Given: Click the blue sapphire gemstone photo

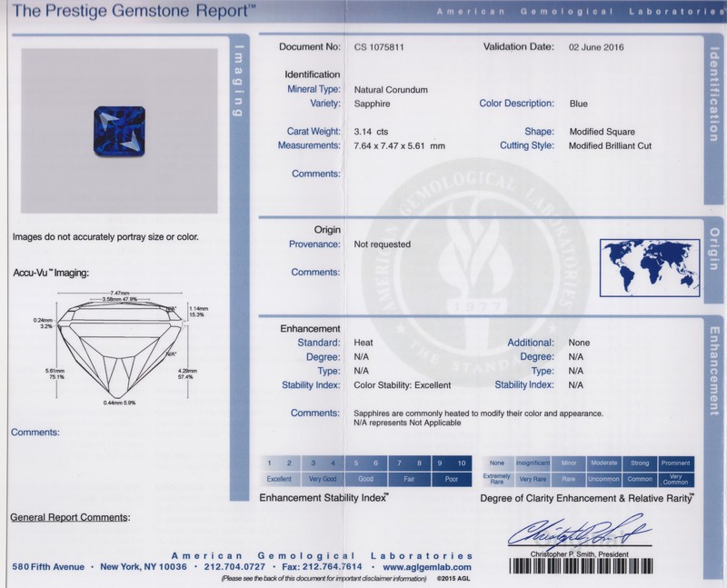Looking at the screenshot, I should [x=114, y=130].
